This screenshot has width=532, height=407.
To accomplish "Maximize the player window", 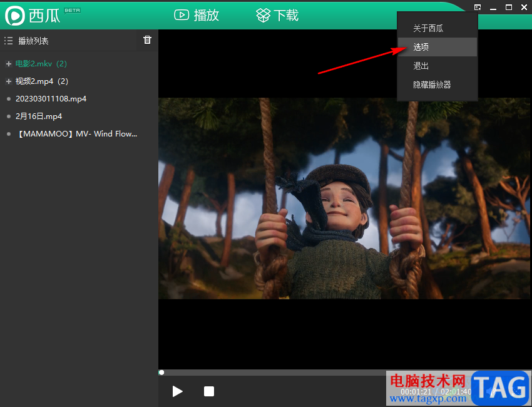I will tap(509, 8).
